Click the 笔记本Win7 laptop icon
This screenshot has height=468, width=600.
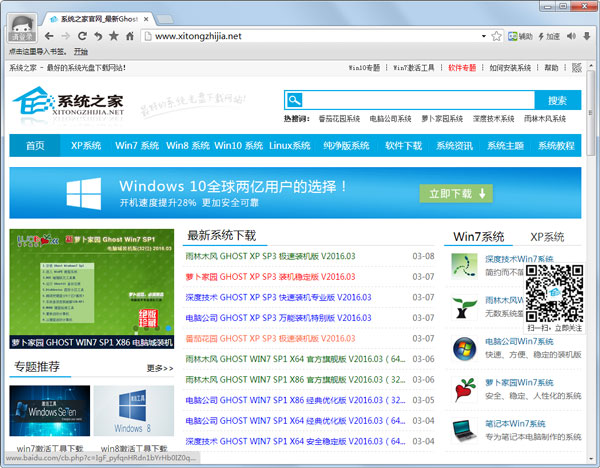tap(464, 430)
